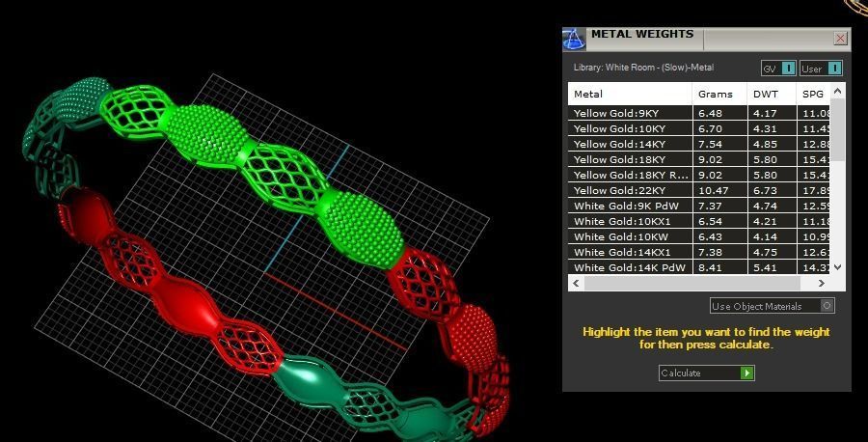Click the 6.73 DWT value
The height and width of the screenshot is (442, 868).
[765, 190]
